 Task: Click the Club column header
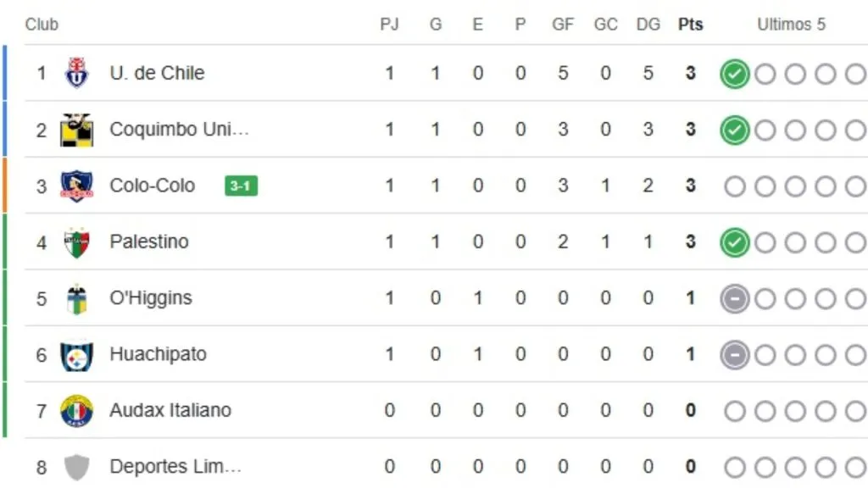[x=42, y=25]
